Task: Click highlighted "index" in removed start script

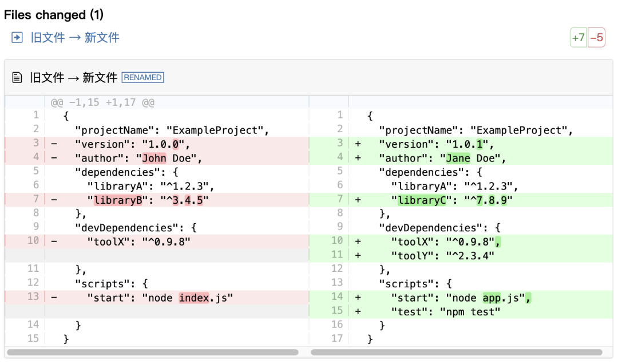Action: [194, 298]
